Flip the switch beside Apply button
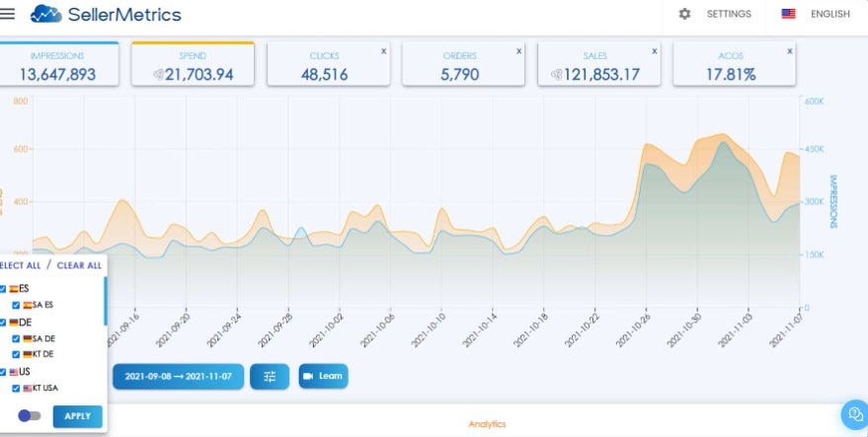This screenshot has height=437, width=868. point(30,415)
